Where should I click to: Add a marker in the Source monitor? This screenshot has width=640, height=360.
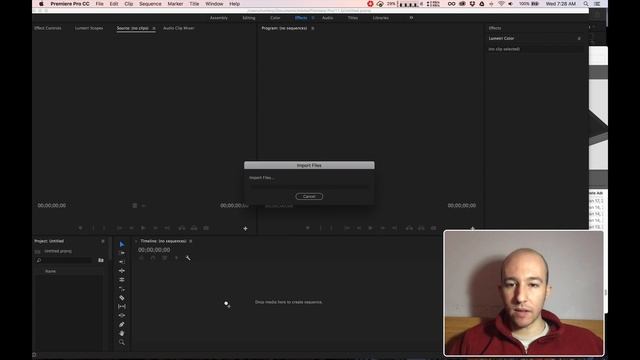pyautogui.click(x=80, y=228)
